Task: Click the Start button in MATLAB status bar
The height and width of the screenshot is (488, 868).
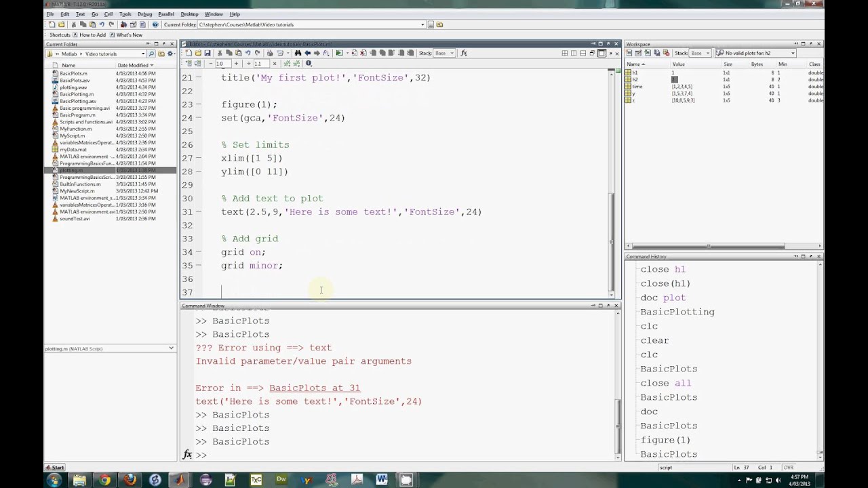Action: 54,468
